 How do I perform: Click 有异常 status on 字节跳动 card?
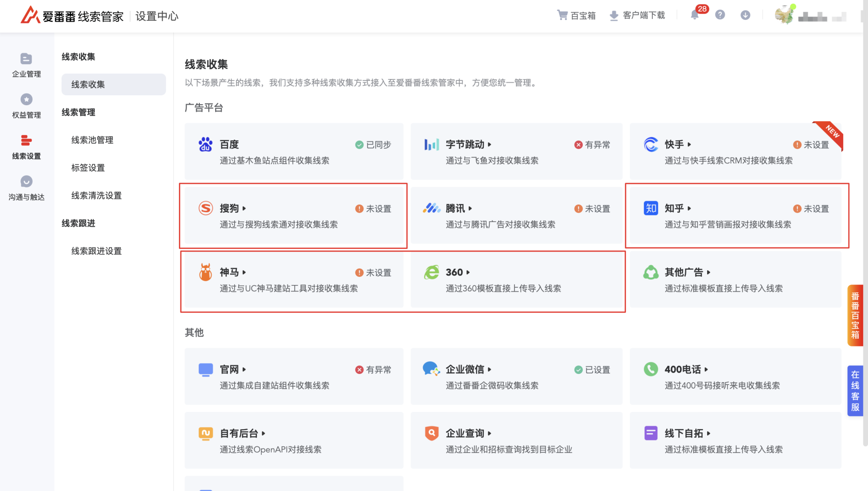[x=592, y=145]
